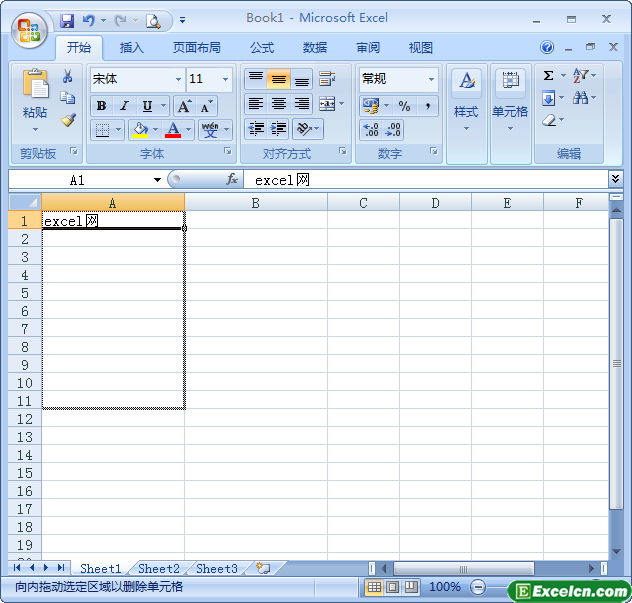Select column B header
Viewport: 632px width, 603px height.
tap(256, 203)
